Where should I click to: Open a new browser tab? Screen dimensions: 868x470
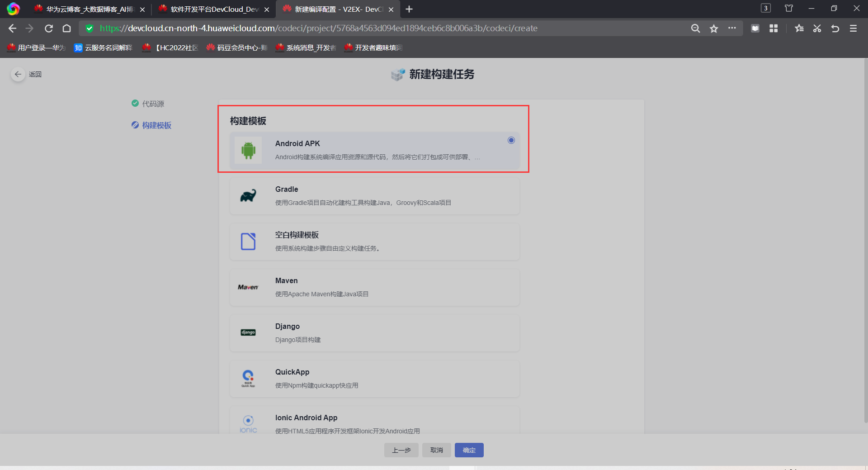click(x=409, y=9)
